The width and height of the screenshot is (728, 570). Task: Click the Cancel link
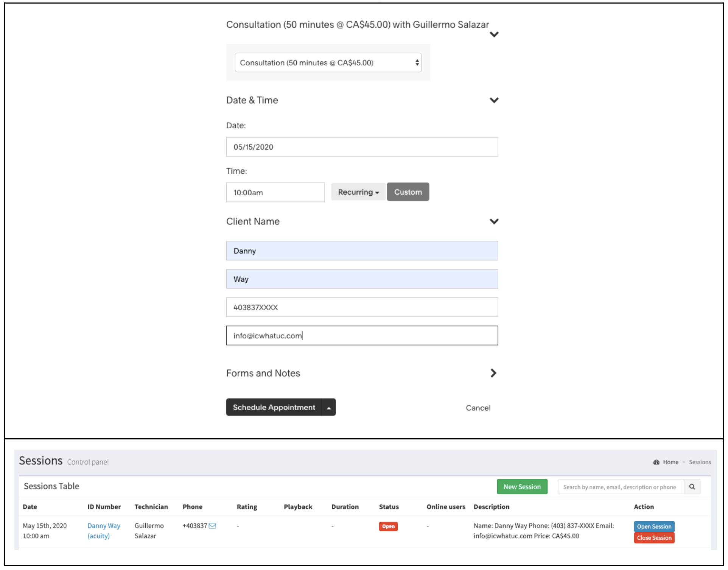[478, 408]
